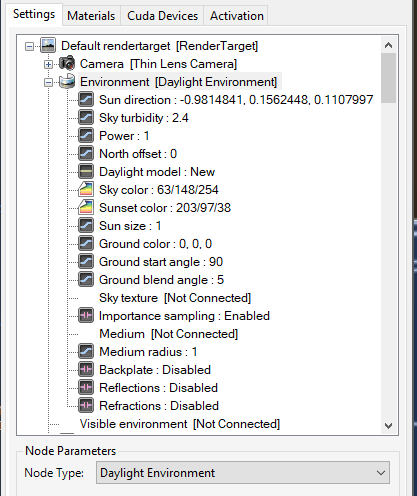The image size is (417, 496).
Task: Select Sky texture Not Connected entry
Action: (x=175, y=298)
